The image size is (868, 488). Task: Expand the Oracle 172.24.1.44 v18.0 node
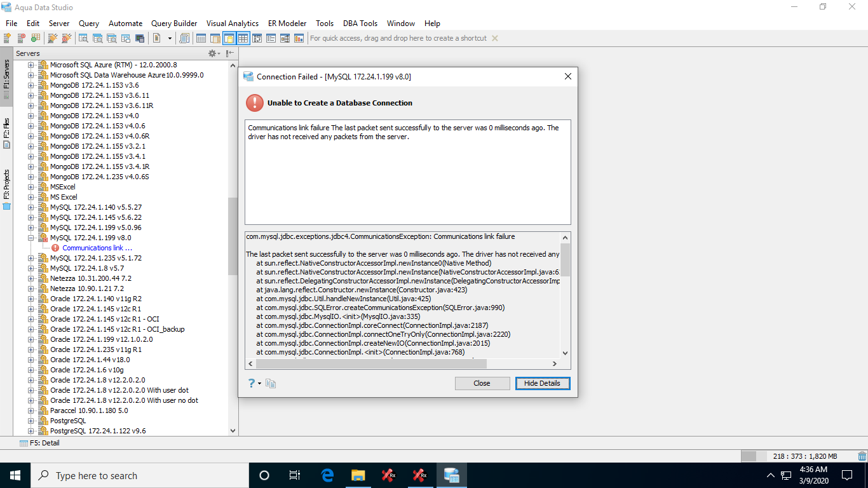pos(31,360)
